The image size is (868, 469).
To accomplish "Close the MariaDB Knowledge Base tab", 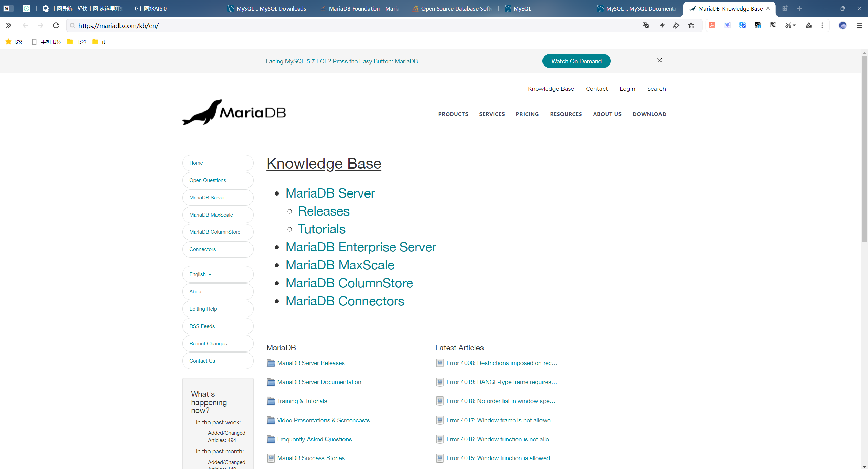I will [x=768, y=8].
